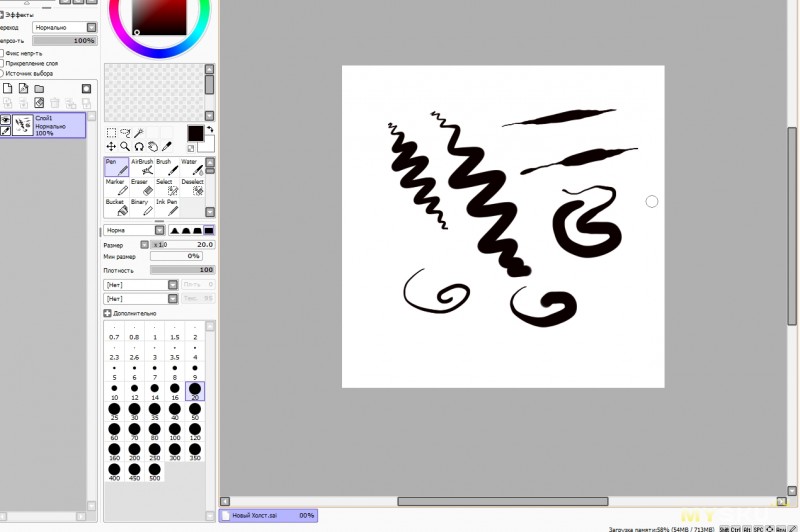Click the canvas horizontal scrollbar thumb
This screenshot has width=800, height=532.
pyautogui.click(x=503, y=501)
